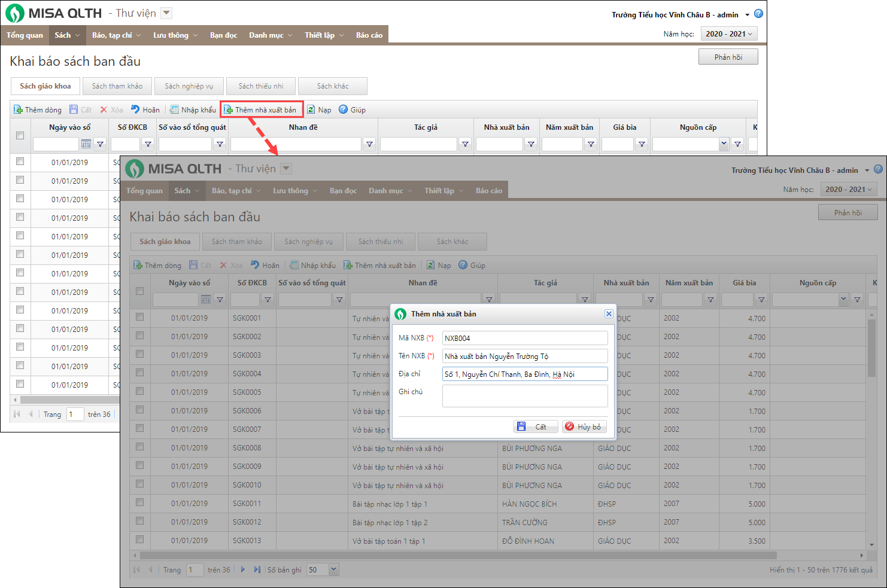887x588 pixels.
Task: Open Nguồn cấp filter dropdown in undimmed table
Action: click(x=724, y=144)
